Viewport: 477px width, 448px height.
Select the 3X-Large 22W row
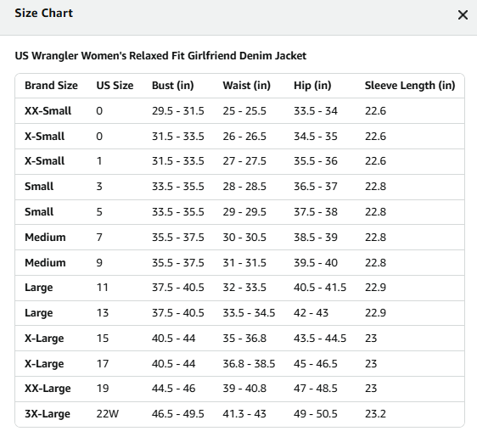[239, 414]
